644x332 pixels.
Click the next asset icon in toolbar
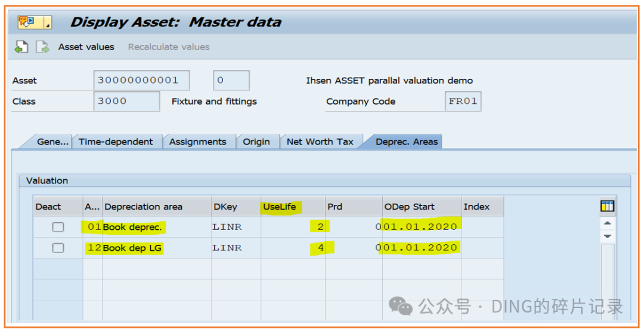tap(42, 47)
